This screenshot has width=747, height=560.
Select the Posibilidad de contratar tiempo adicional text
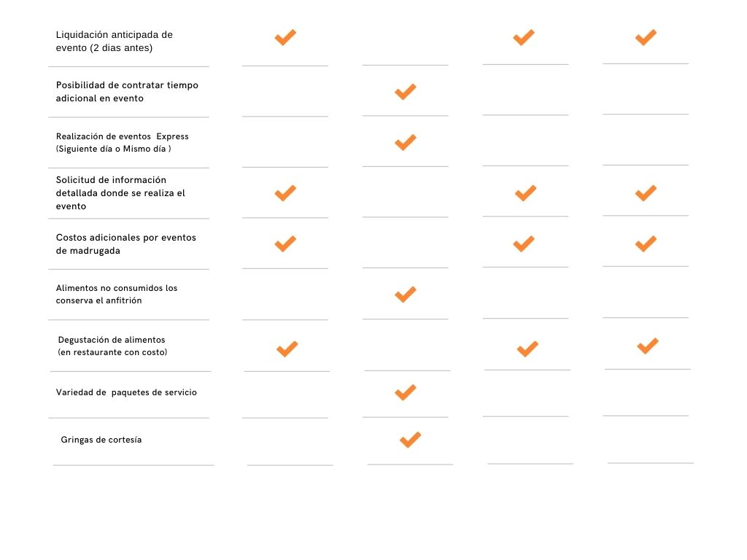click(x=127, y=92)
